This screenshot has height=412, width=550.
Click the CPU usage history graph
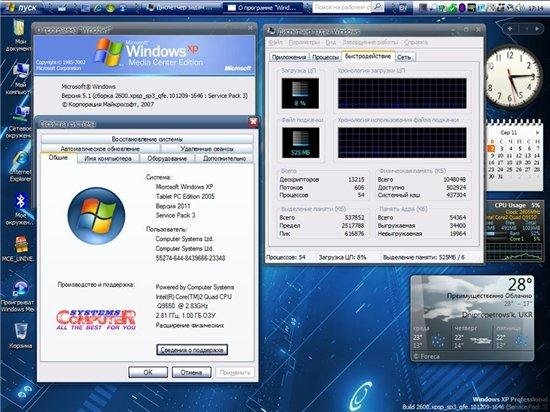tap(402, 93)
